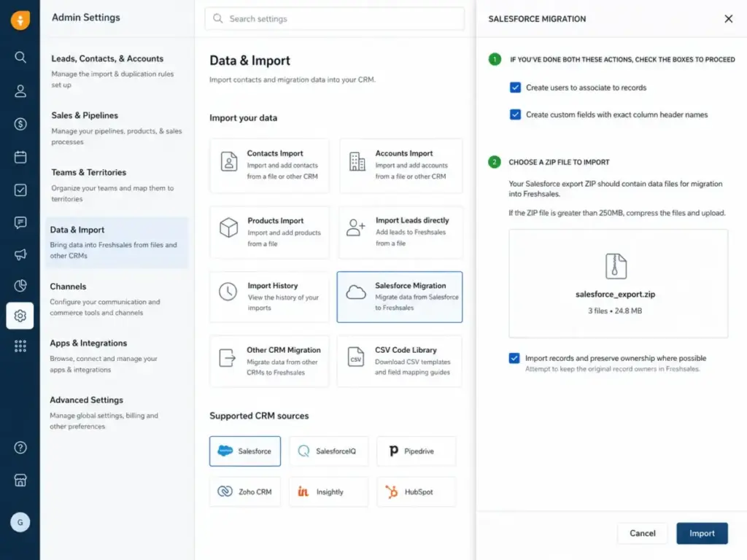This screenshot has width=747, height=560.
Task: Click the salesforce_export.zip file name
Action: (x=615, y=295)
